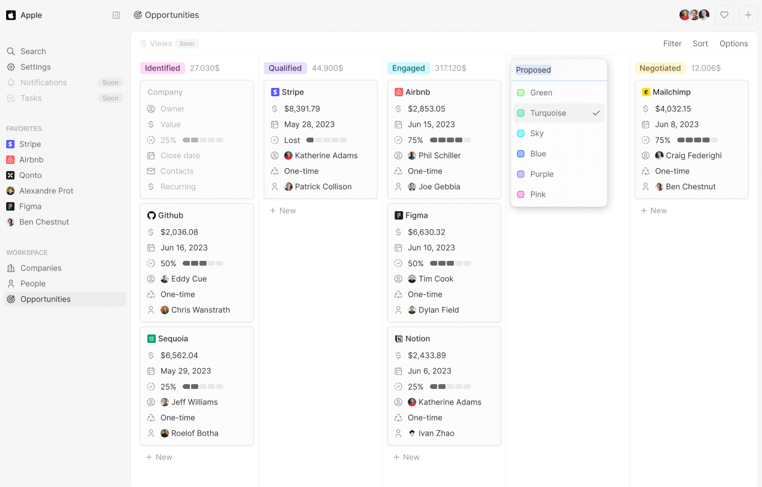
Task: Click the Search magnifier icon
Action: tap(11, 51)
